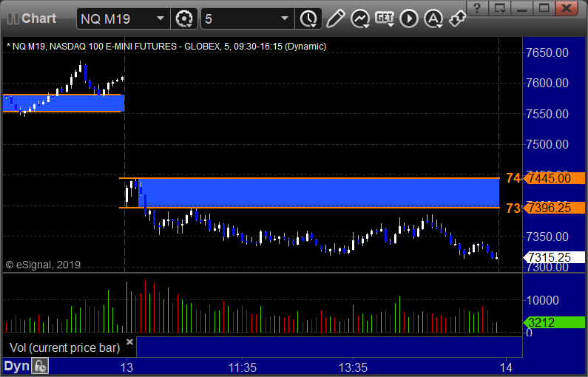
Task: Select the pencil drawing tools icon
Action: (x=335, y=18)
